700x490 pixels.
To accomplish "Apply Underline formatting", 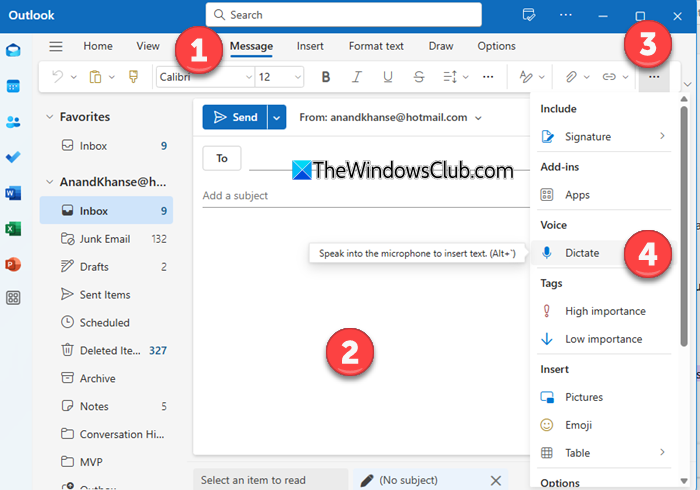I will tap(388, 77).
